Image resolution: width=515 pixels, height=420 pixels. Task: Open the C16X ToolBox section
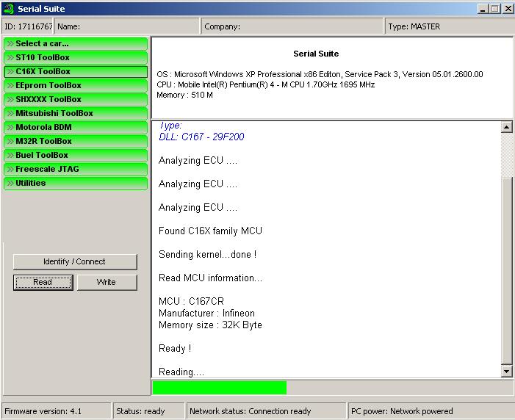76,71
